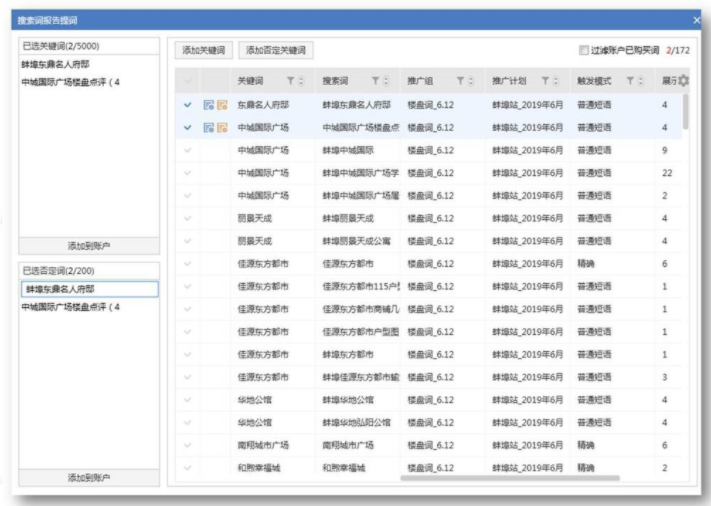The height and width of the screenshot is (506, 711).
Task: Open the 搜索词 column filter icon
Action: (375, 81)
